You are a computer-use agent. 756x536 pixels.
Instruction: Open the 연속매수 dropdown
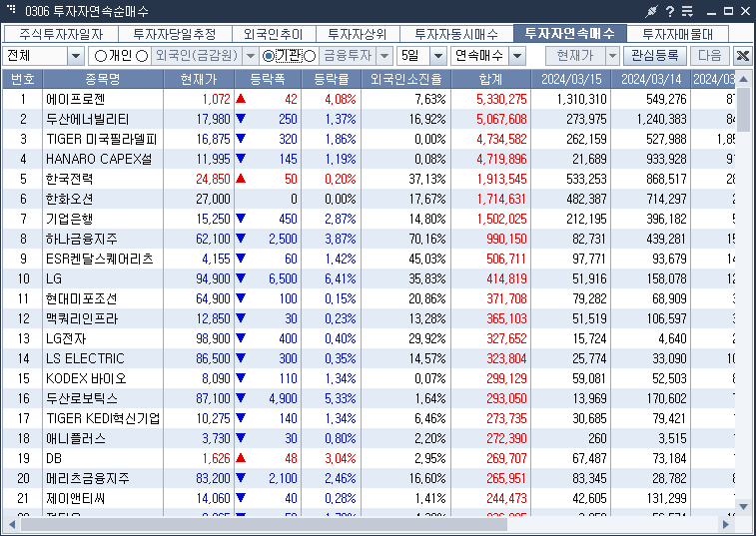tap(517, 57)
